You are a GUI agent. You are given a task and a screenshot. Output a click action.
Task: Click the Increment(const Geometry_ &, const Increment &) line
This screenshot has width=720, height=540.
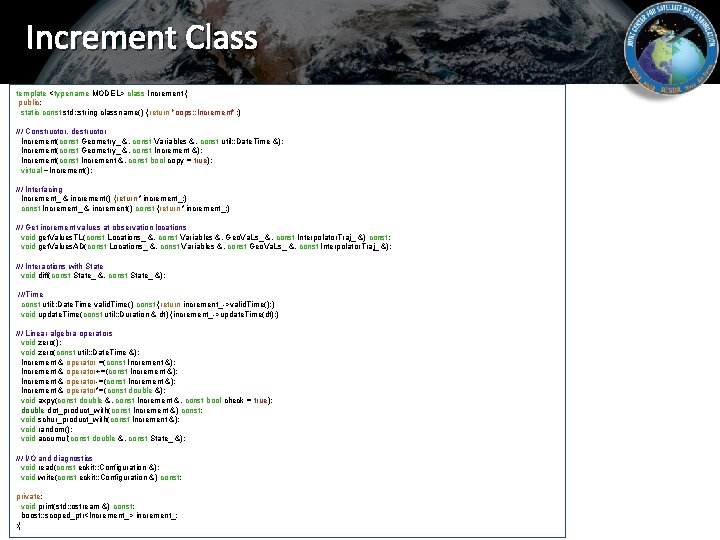(x=112, y=150)
